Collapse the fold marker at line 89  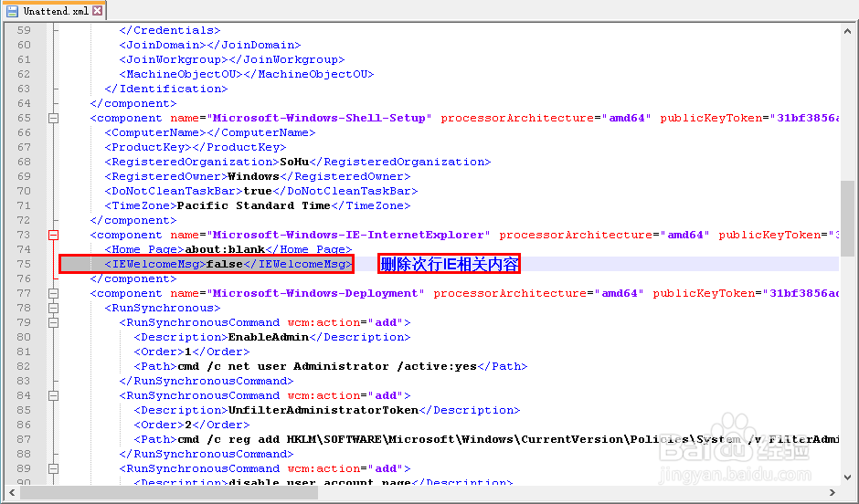[53, 469]
